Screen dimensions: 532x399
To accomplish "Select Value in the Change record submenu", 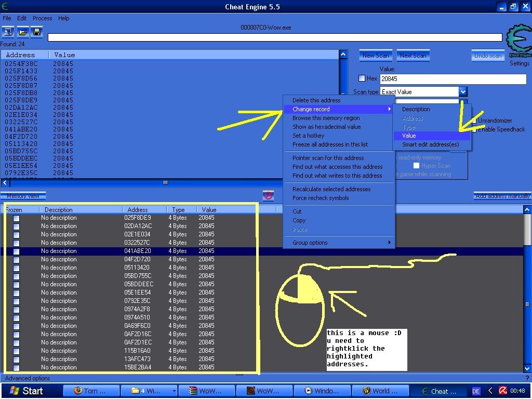I will point(432,136).
